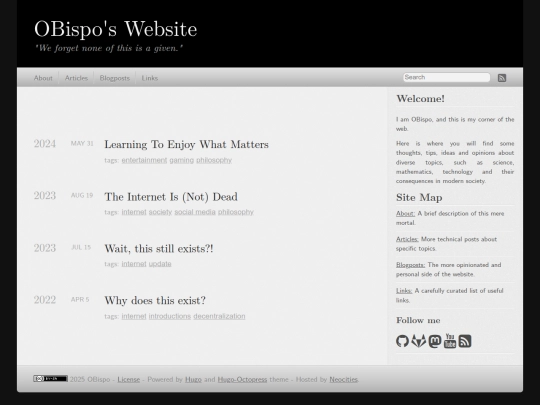Screen dimensions: 540x405
Task: Open the Articles menu item
Action: [76, 78]
